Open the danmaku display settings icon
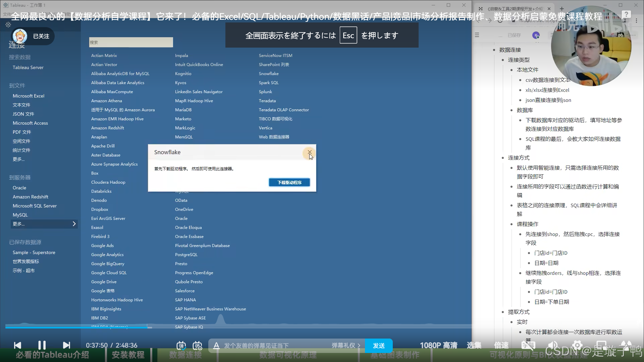The image size is (644, 362). [x=198, y=346]
